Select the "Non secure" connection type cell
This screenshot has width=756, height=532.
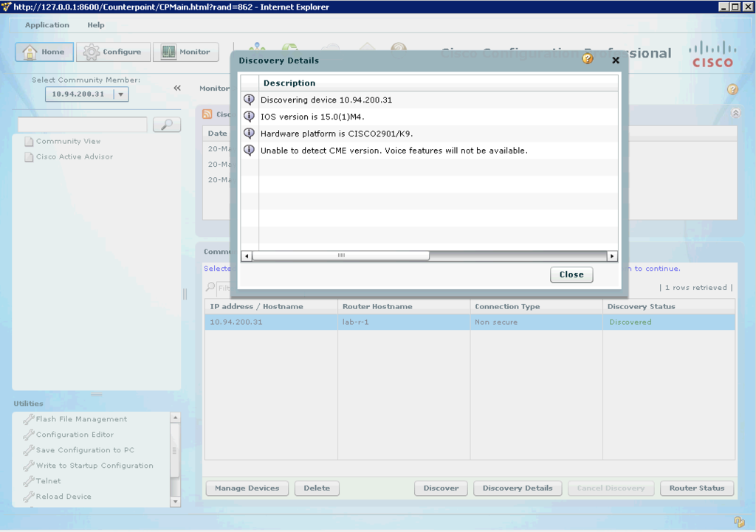[x=536, y=322]
